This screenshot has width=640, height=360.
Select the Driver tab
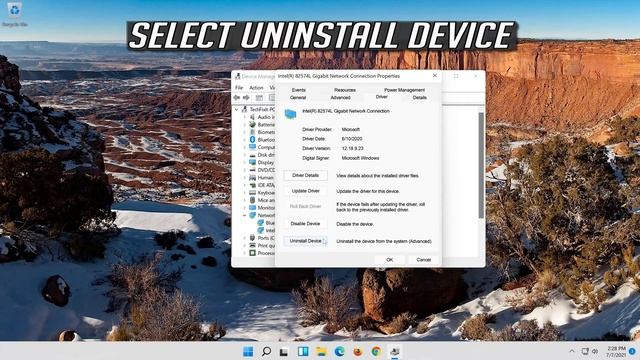(382, 97)
